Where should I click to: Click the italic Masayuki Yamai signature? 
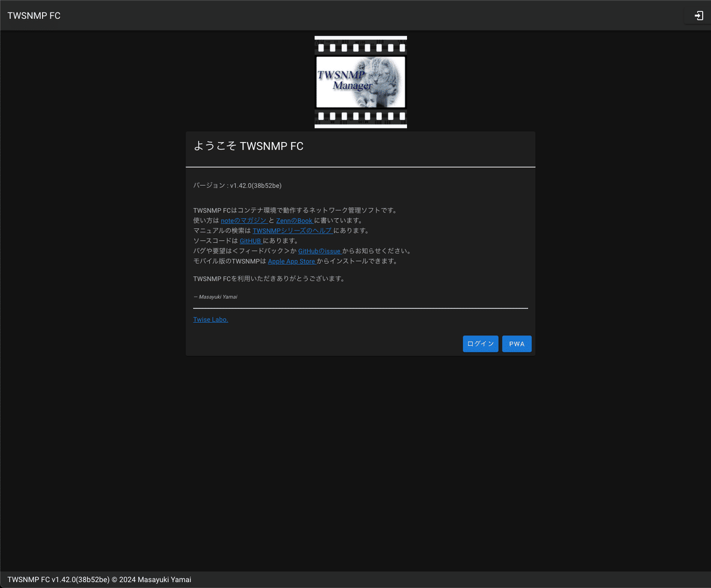coord(218,297)
